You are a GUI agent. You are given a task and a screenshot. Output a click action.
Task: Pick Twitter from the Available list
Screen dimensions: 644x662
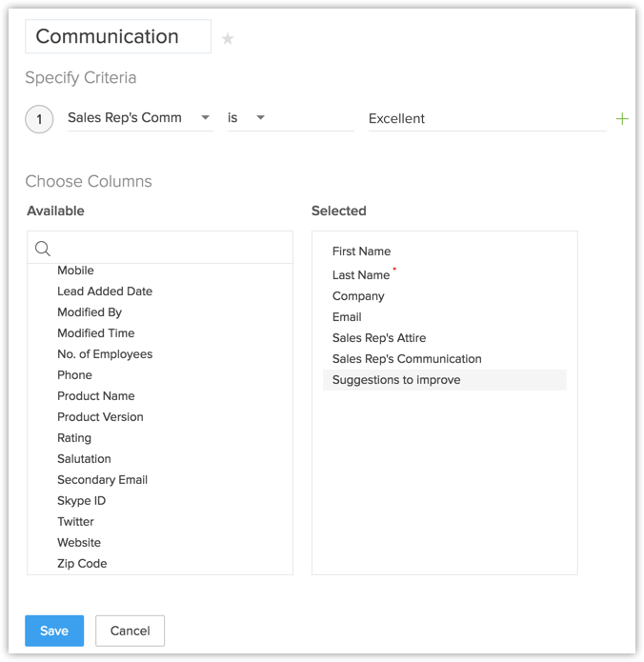pos(75,522)
